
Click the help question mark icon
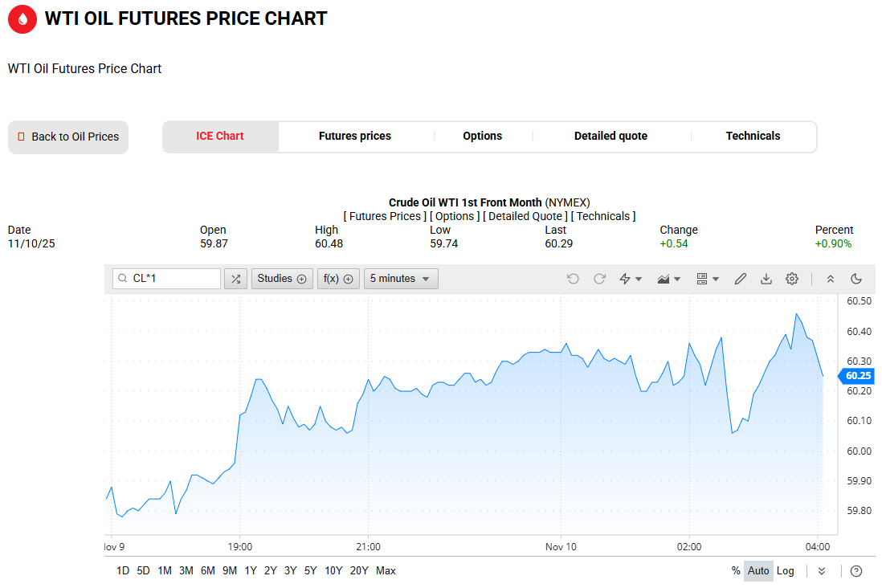[x=856, y=571]
